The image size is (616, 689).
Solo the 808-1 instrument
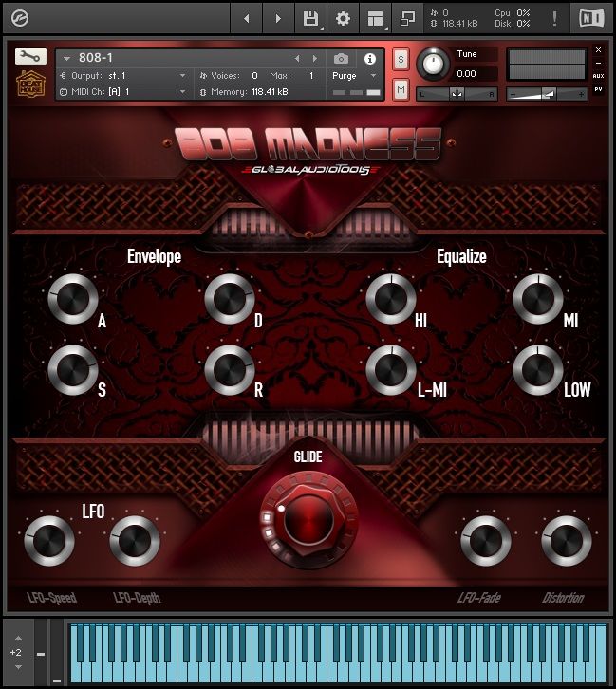401,59
